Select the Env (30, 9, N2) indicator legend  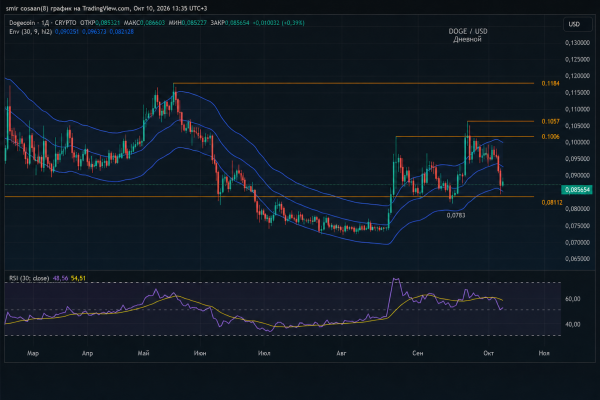pos(30,31)
